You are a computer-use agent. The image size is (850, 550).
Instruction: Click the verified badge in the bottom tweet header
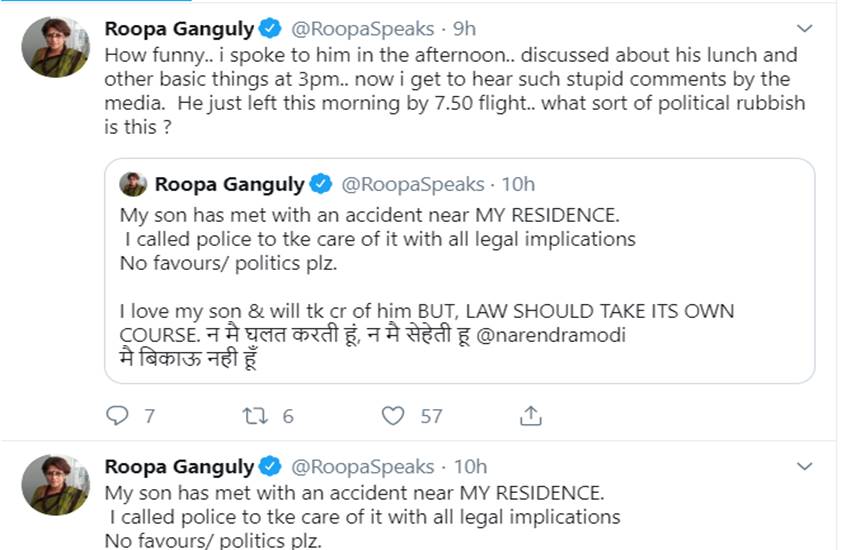click(269, 467)
